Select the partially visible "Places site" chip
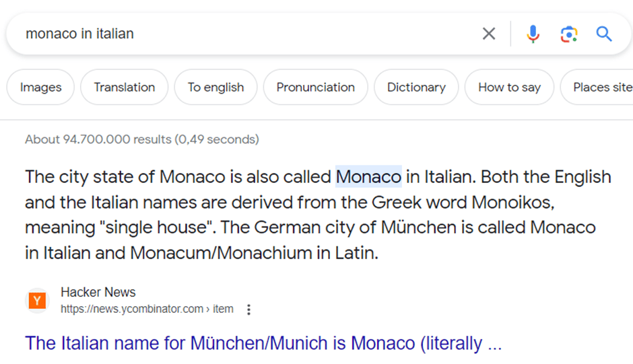The width and height of the screenshot is (633, 364). [x=601, y=87]
